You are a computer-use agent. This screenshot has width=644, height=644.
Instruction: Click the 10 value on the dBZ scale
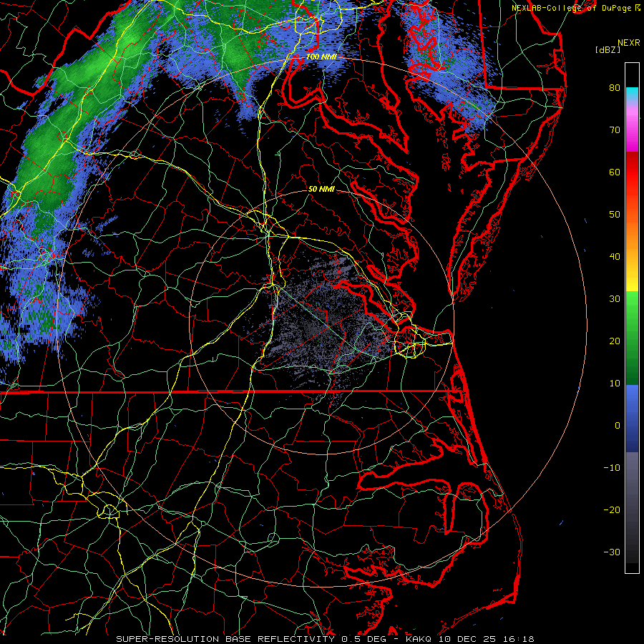tap(615, 384)
